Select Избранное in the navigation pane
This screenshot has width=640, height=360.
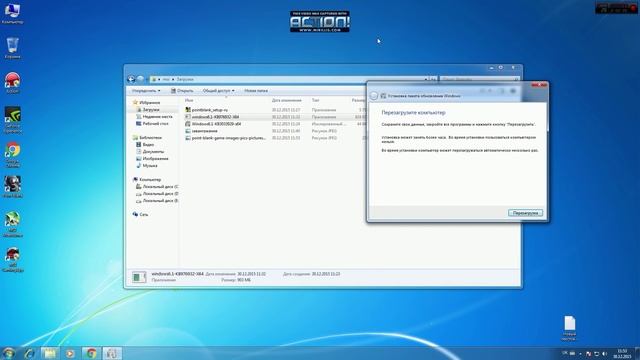(147, 102)
